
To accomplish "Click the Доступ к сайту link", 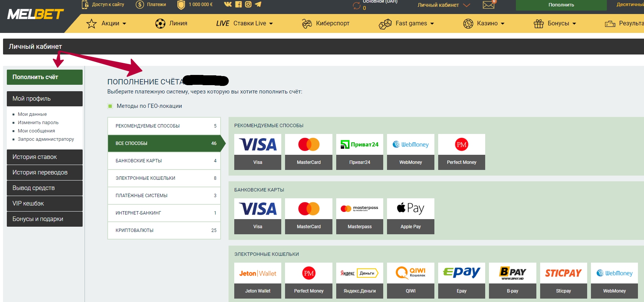I will tap(103, 5).
